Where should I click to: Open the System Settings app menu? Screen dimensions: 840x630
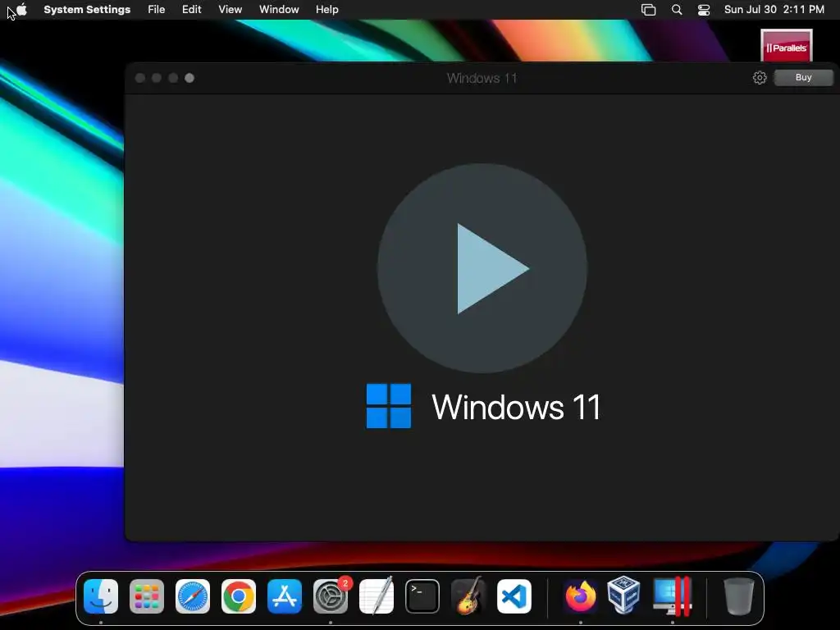tap(87, 9)
